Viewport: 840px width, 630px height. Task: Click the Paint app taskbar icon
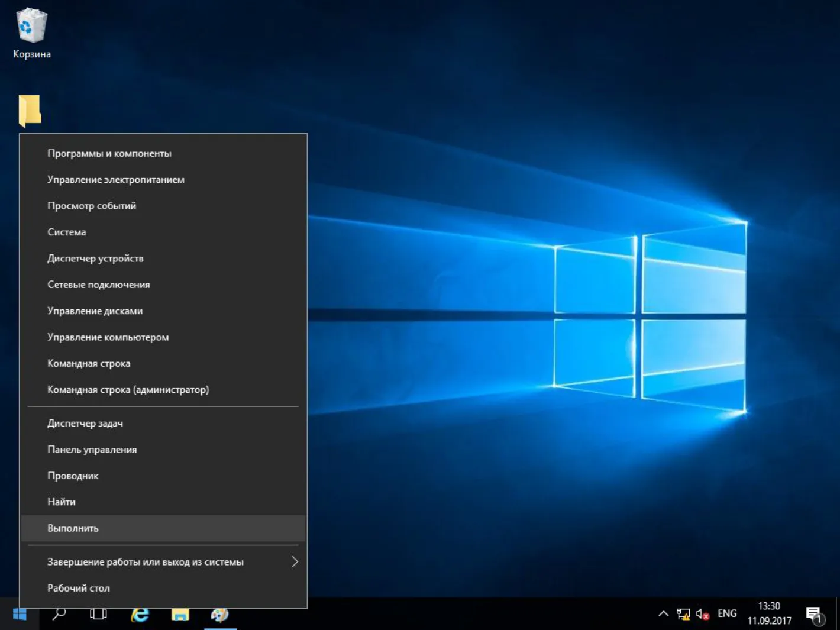220,614
